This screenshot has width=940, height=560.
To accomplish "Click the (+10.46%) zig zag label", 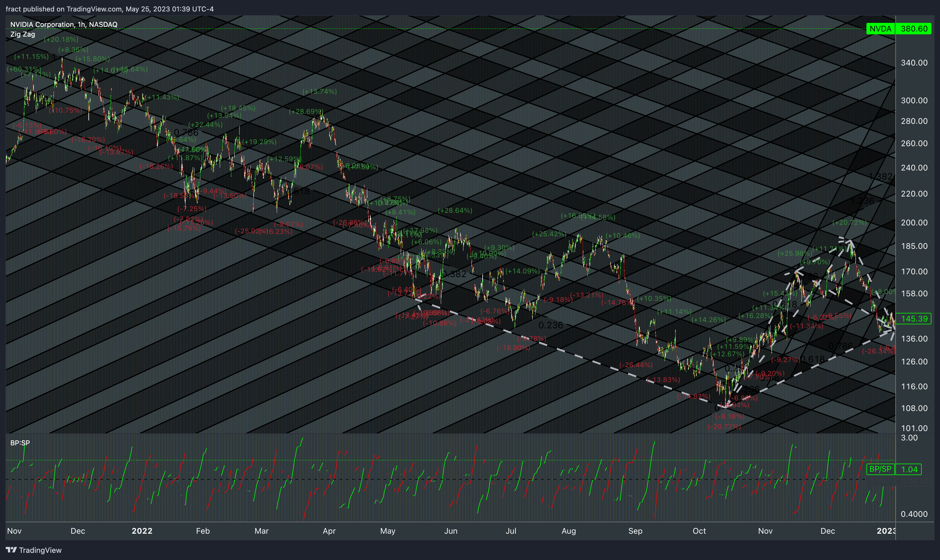I will click(623, 236).
